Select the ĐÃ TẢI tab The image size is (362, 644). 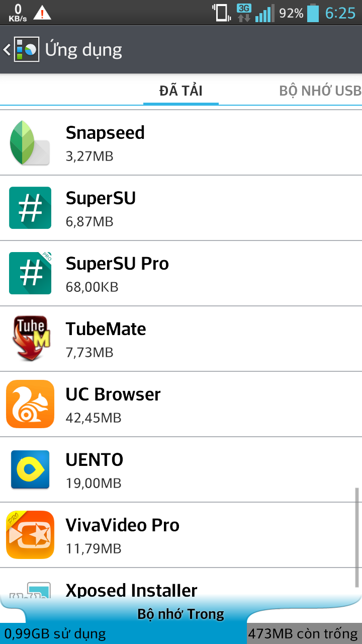[x=181, y=91]
